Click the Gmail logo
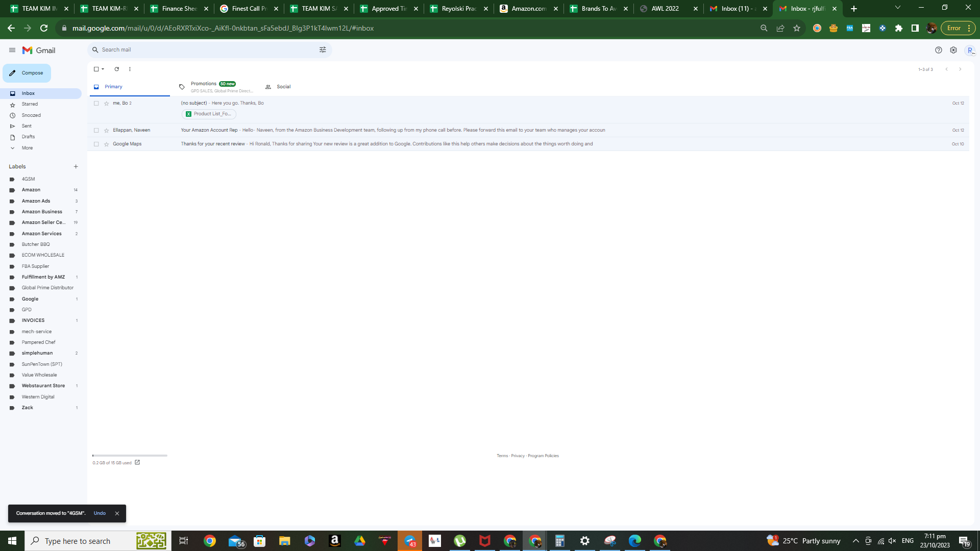980x551 pixels. click(39, 50)
